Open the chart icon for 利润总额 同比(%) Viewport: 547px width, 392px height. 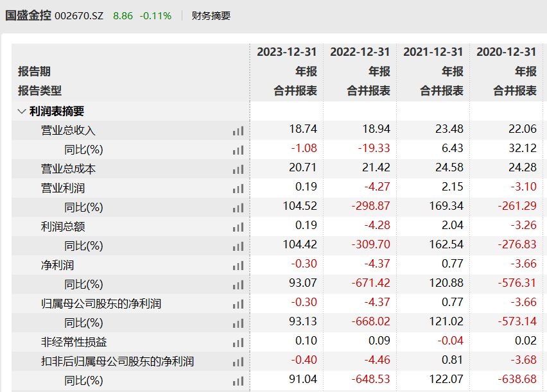238,246
